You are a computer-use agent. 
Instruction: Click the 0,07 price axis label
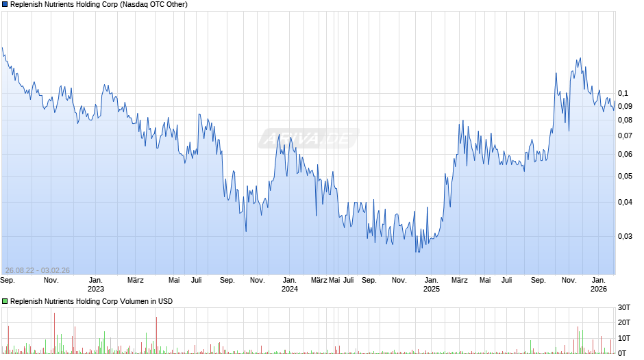tap(625, 136)
